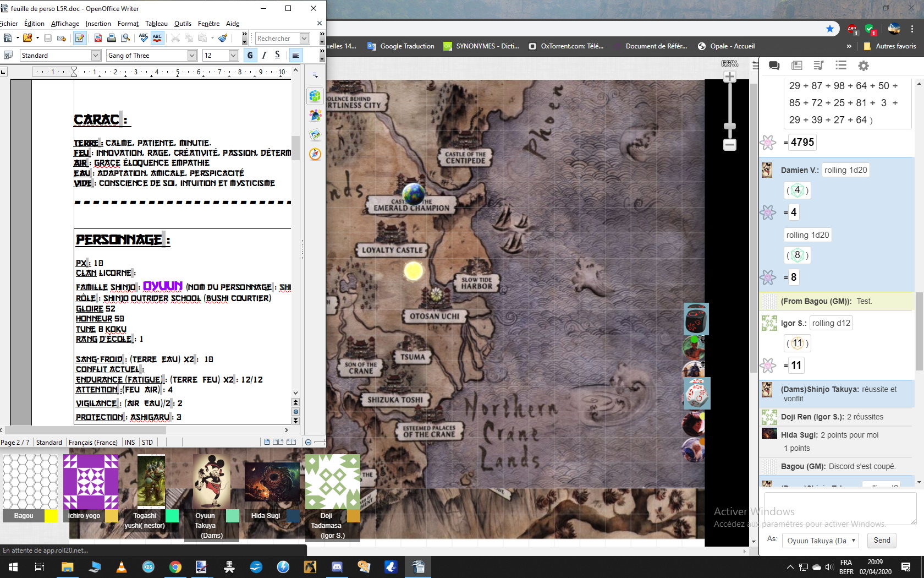The height and width of the screenshot is (578, 924).
Task: Open font size 12 dropdown
Action: (x=233, y=55)
